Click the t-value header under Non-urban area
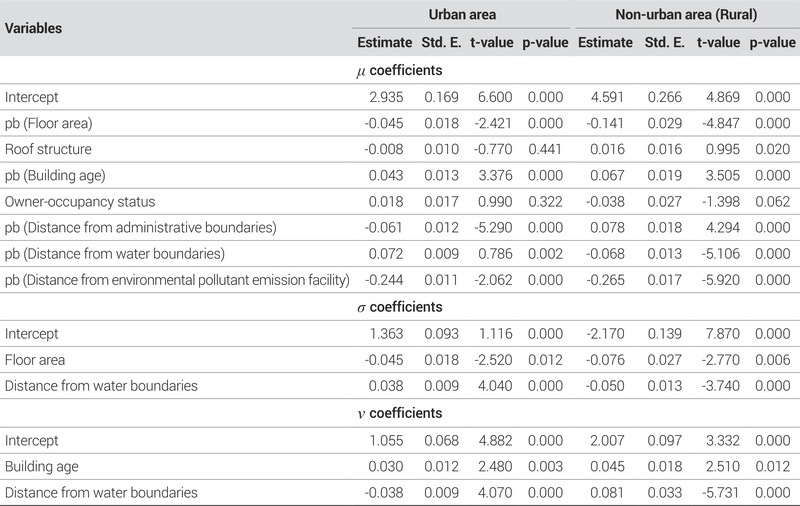The width and height of the screenshot is (800, 506). [x=718, y=43]
